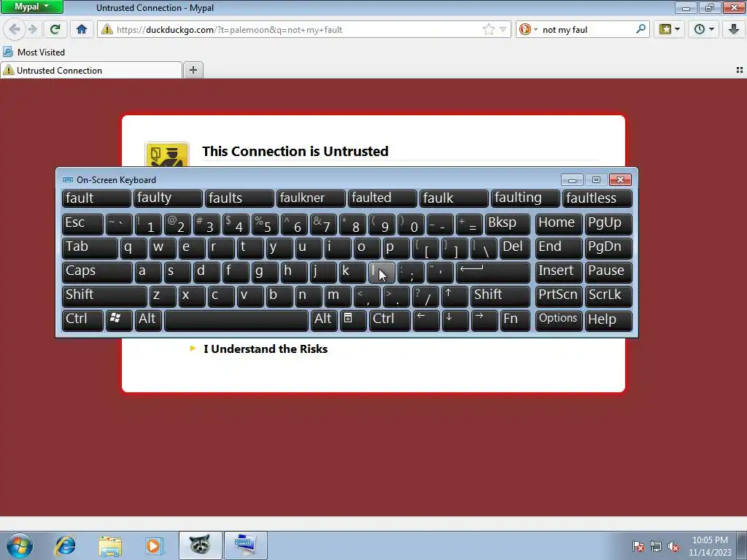Viewport: 747px width, 560px height.
Task: Click the context menu key icon
Action: pos(353,320)
